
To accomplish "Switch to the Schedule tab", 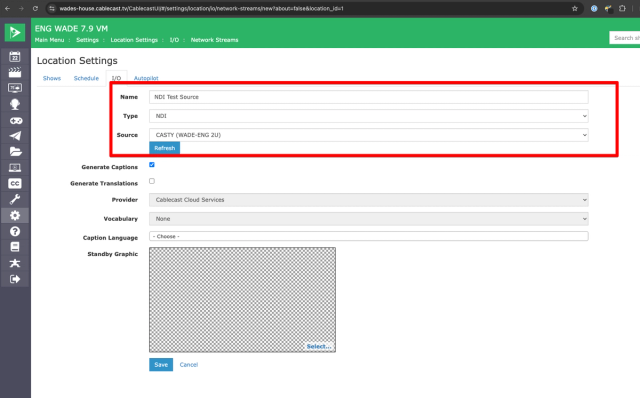I will point(86,78).
